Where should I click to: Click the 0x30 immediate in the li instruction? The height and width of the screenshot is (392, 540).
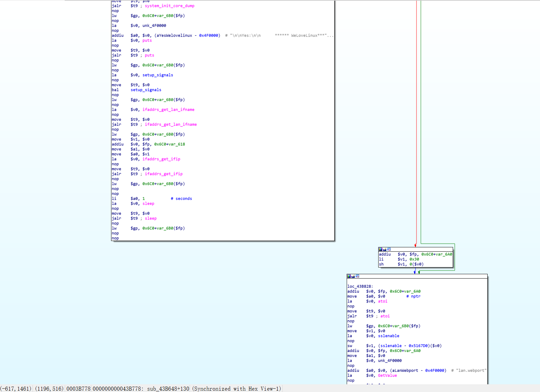(x=414, y=259)
